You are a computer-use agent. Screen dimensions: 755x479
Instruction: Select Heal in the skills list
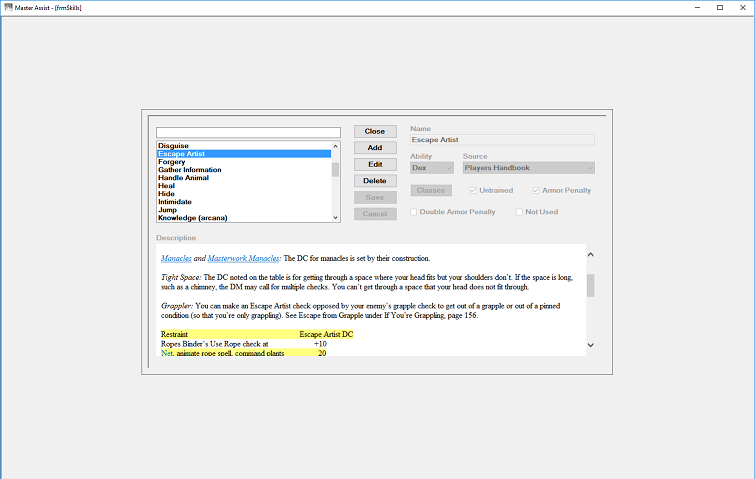coord(244,186)
